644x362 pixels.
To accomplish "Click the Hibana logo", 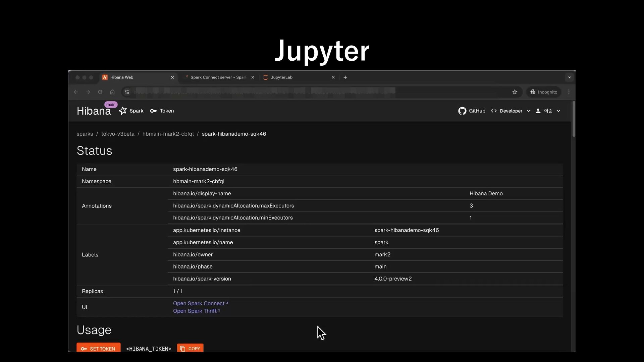I will coord(94,111).
